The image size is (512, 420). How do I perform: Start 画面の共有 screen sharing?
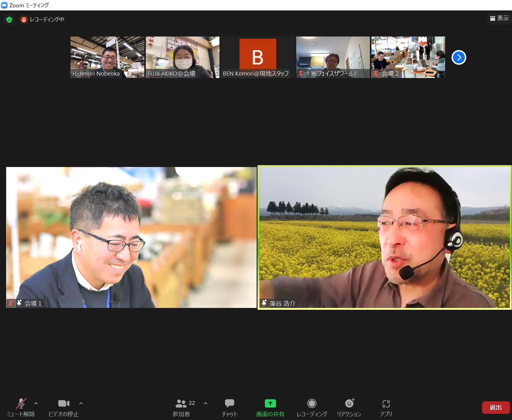270,408
